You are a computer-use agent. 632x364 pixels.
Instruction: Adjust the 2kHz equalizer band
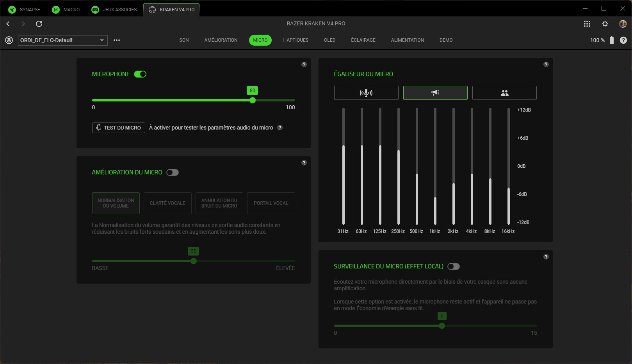(x=454, y=166)
